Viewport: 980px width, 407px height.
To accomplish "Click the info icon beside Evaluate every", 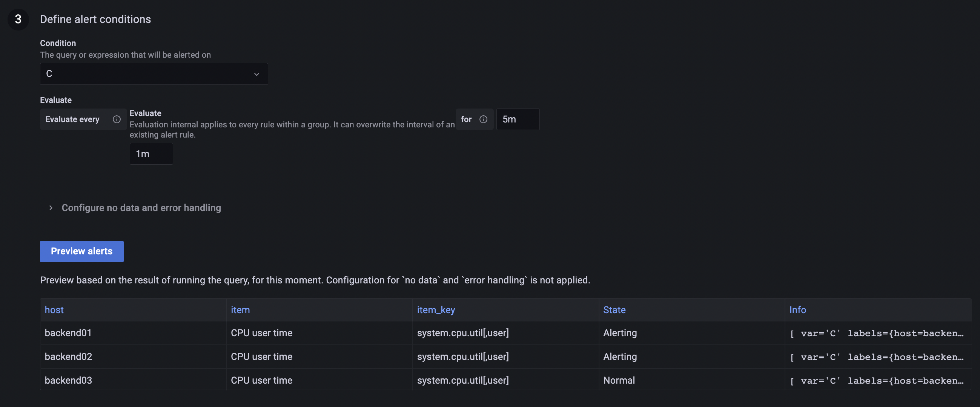I will coord(117,119).
